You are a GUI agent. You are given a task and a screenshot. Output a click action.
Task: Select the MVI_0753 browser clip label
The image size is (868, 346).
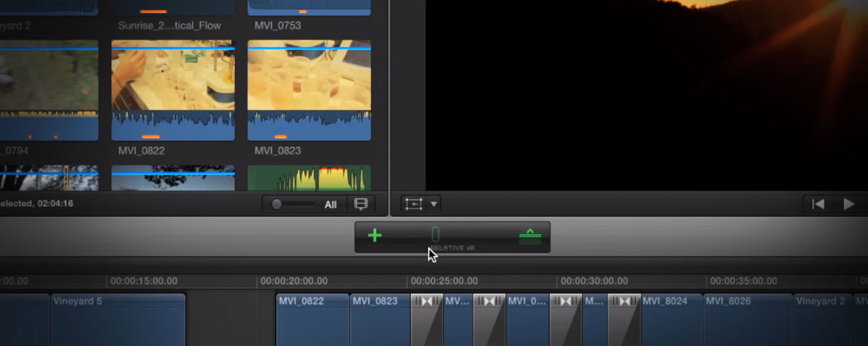[x=278, y=26]
